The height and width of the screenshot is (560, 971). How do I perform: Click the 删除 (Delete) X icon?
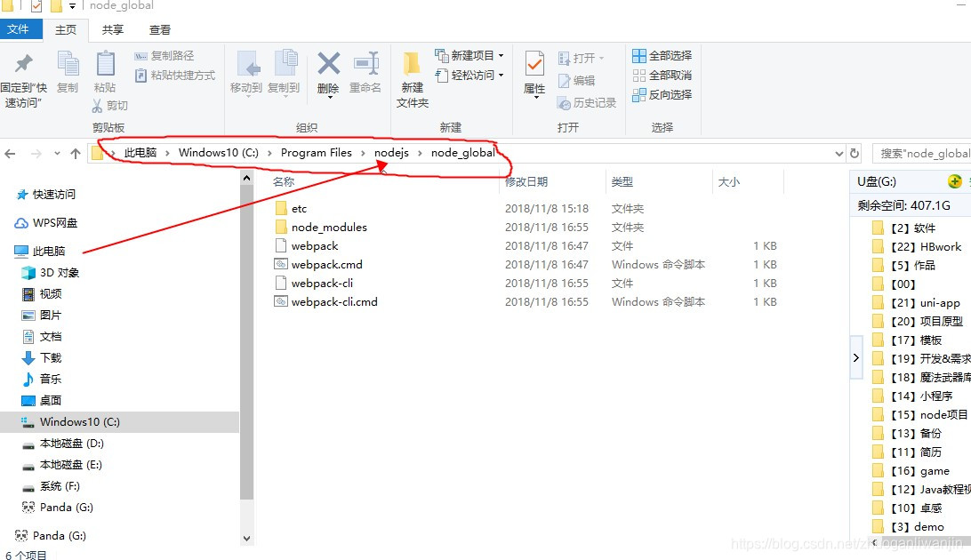(328, 63)
